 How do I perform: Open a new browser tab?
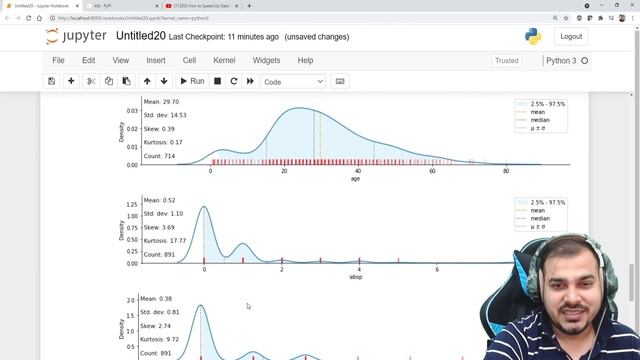click(x=249, y=6)
